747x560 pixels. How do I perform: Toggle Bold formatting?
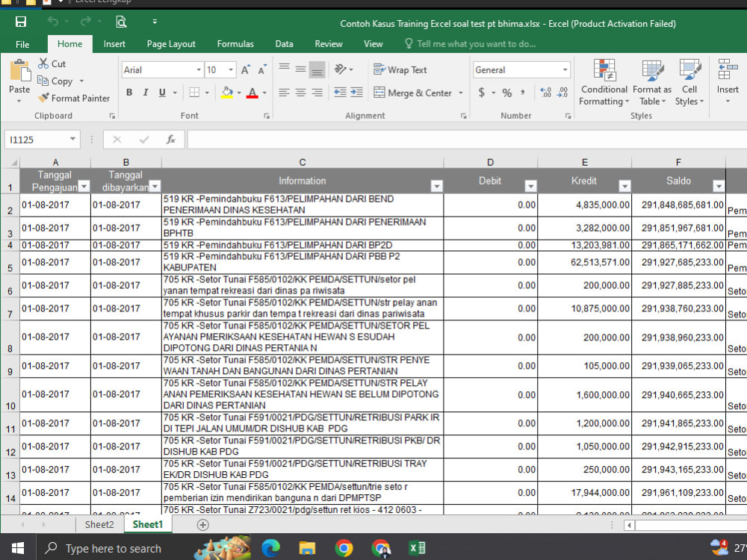point(129,93)
